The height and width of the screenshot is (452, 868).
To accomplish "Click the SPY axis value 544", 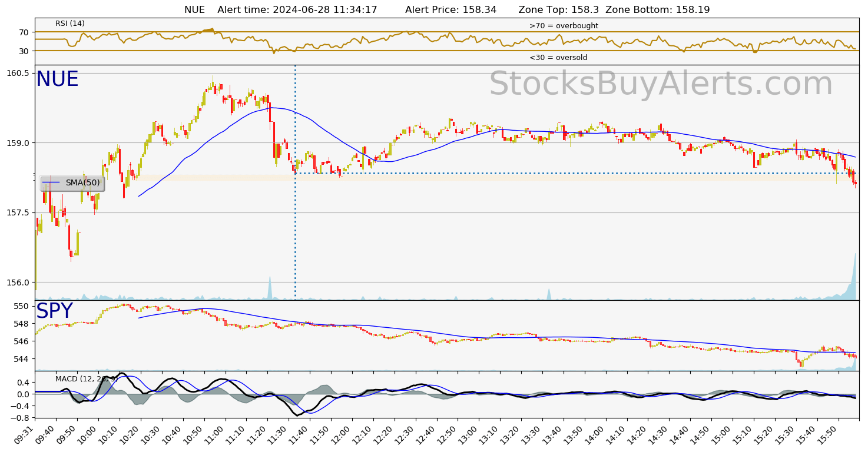I will pos(21,359).
